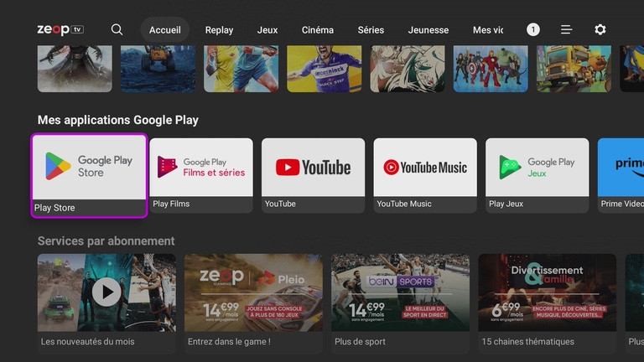Go to the Jeux tab

click(x=267, y=30)
